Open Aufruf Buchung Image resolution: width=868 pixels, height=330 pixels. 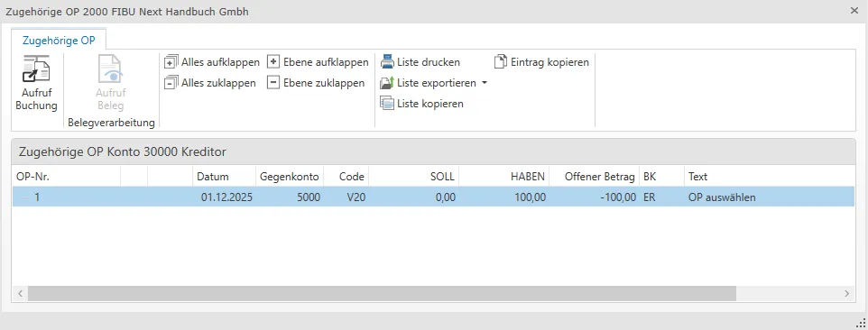pos(36,83)
